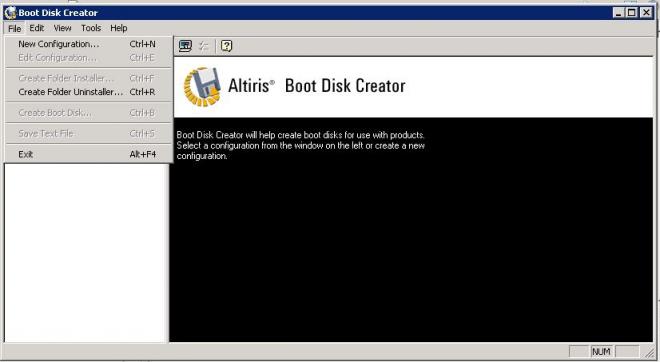
Task: Open the Help menu
Action: (x=119, y=28)
